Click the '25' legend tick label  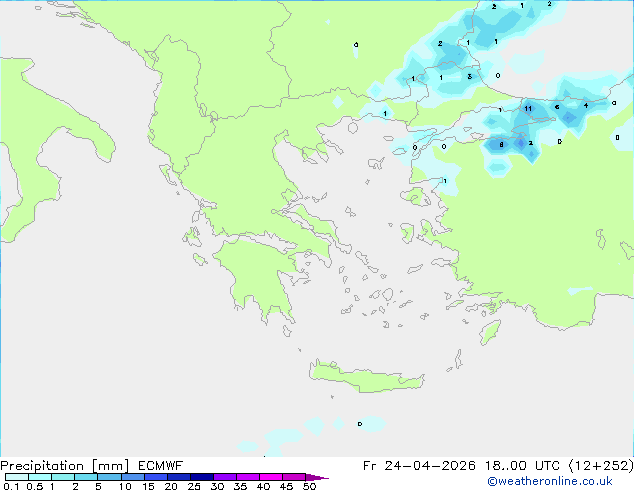194,486
